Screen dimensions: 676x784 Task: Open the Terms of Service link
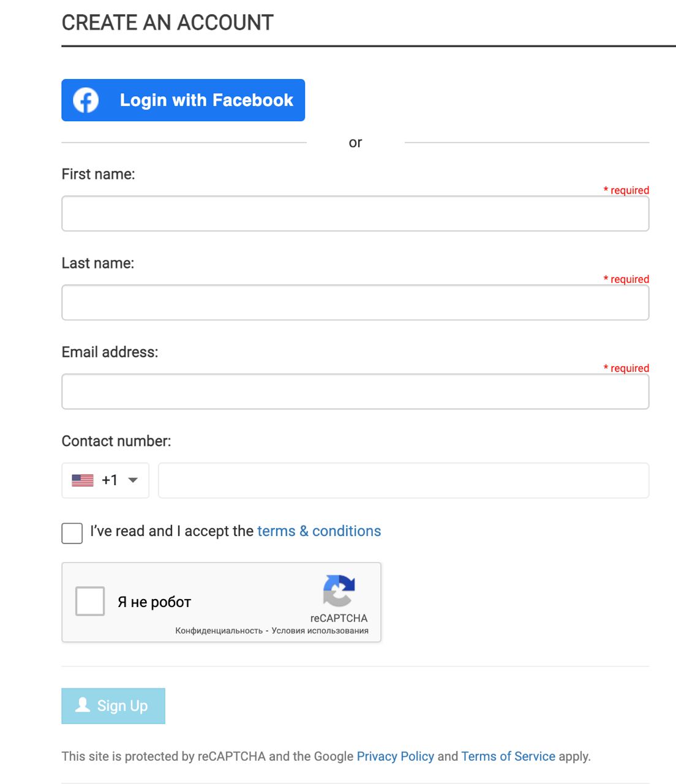coord(508,756)
